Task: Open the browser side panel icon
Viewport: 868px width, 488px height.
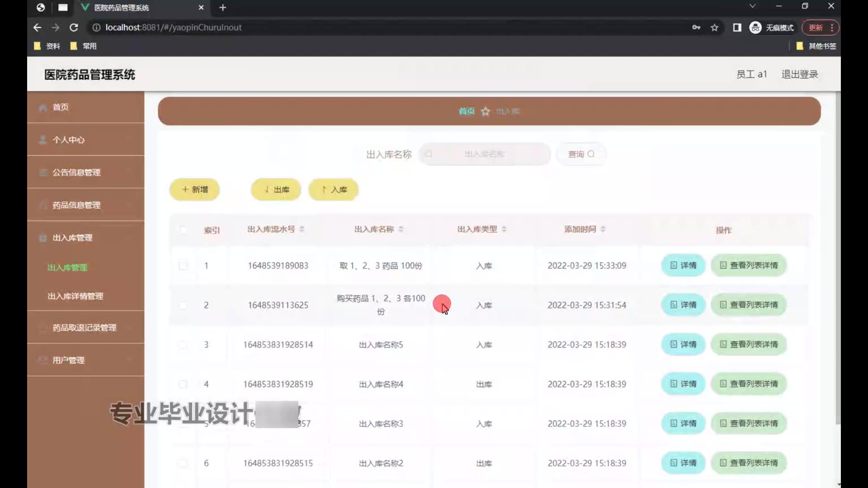Action: pyautogui.click(x=737, y=28)
